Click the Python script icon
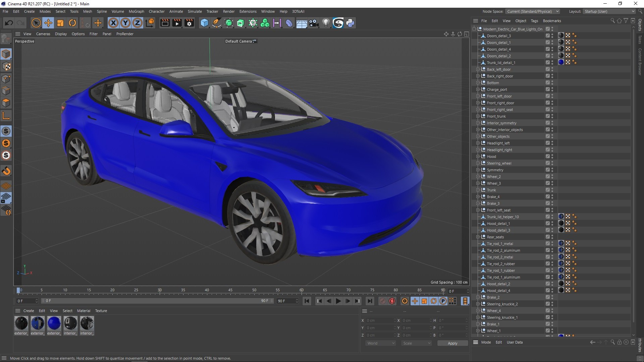This screenshot has width=644, height=362. tap(350, 23)
